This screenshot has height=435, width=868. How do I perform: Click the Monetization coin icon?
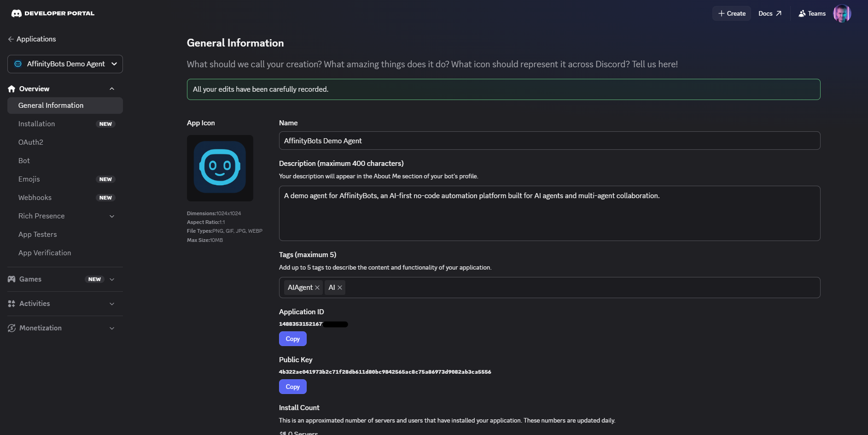(11, 328)
